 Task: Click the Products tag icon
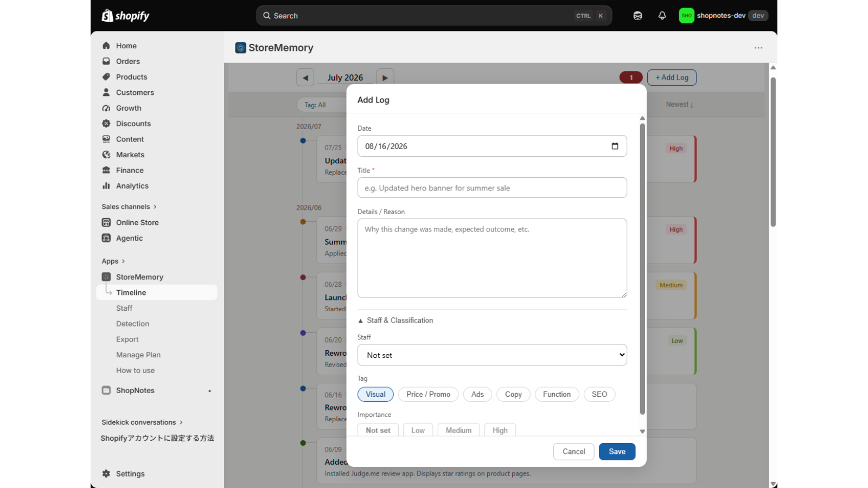pos(106,77)
